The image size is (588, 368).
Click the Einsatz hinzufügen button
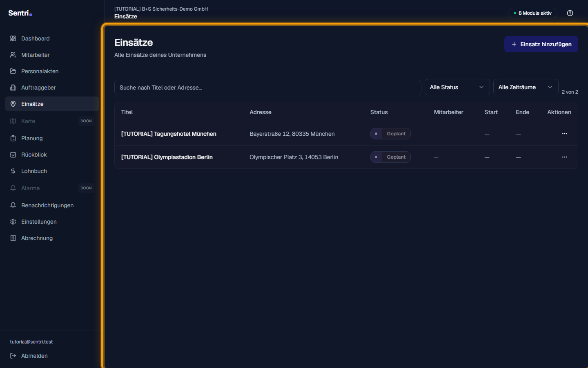tap(541, 44)
